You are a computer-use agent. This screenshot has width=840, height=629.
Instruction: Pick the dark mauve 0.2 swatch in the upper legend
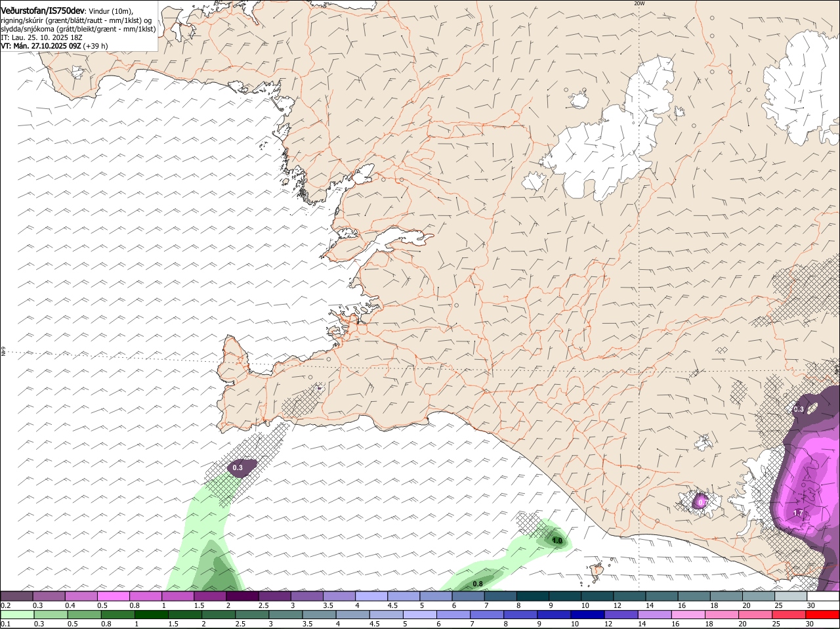point(16,596)
